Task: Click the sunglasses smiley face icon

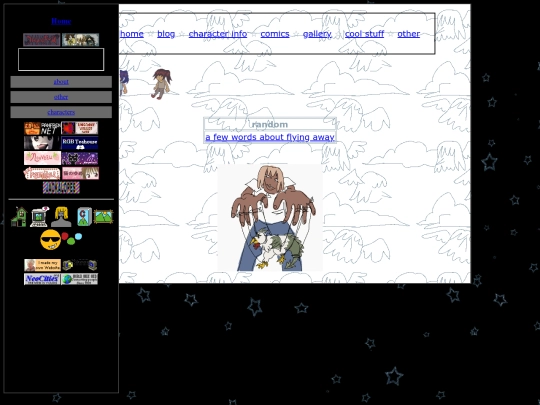Action: [50, 240]
